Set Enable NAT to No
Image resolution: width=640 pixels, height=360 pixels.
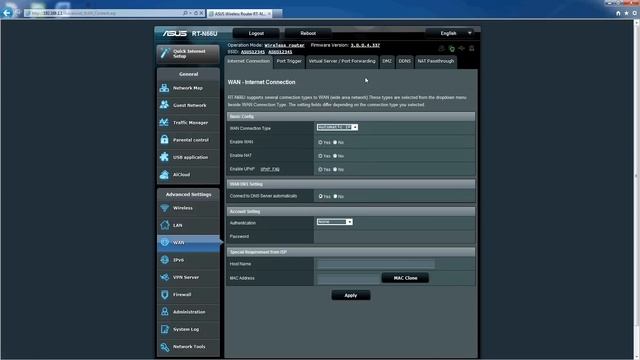[x=335, y=156]
